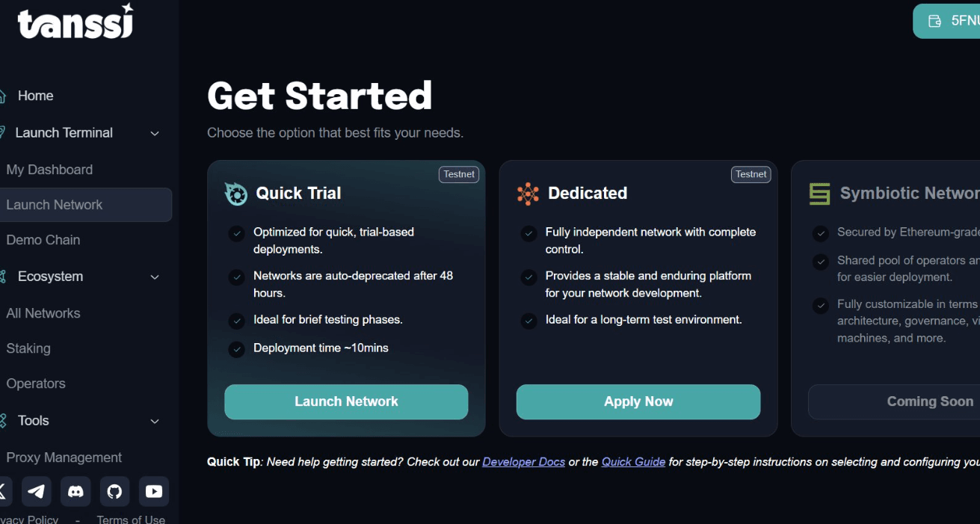The width and height of the screenshot is (980, 524).
Task: Open the YouTube social link icon
Action: point(154,491)
